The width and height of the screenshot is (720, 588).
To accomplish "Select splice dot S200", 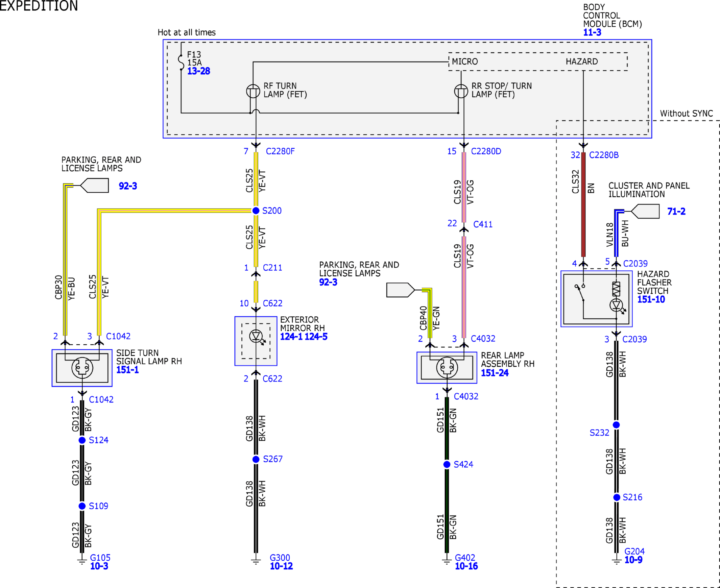I will coord(256,211).
